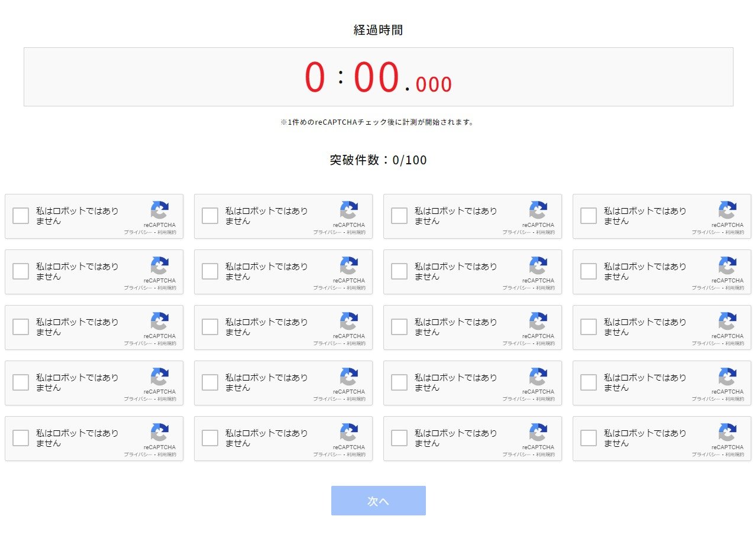Image resolution: width=756 pixels, height=542 pixels.
Task: Click the 次へ button at the bottom
Action: click(x=378, y=500)
